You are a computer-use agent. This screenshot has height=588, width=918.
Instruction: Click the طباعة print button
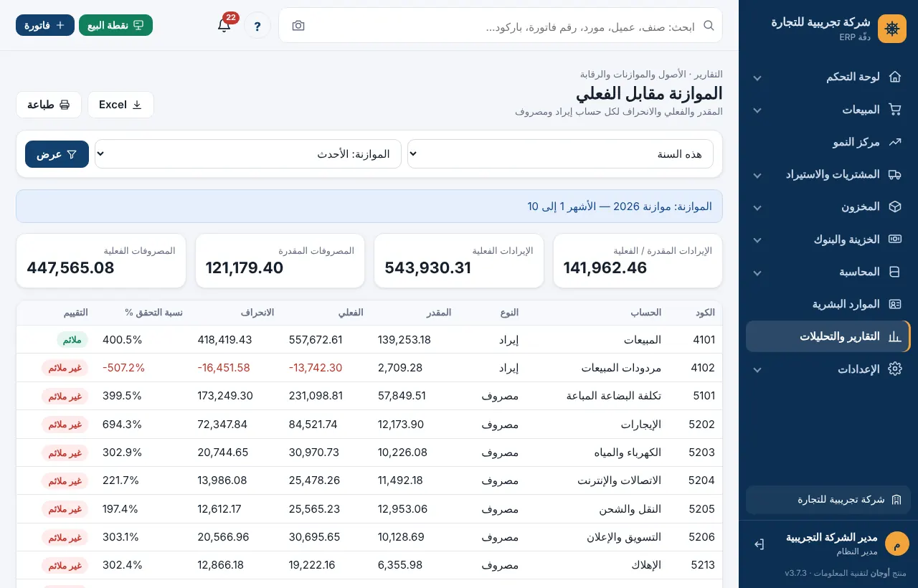49,105
